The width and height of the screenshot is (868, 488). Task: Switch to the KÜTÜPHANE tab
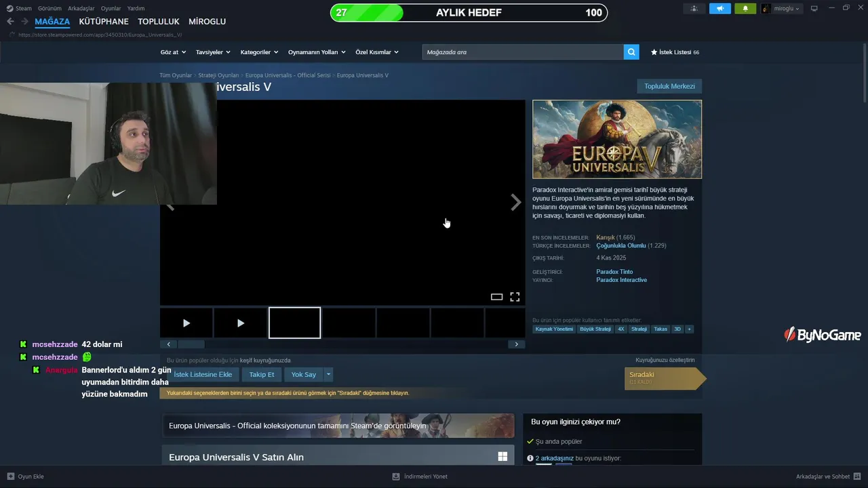(104, 22)
